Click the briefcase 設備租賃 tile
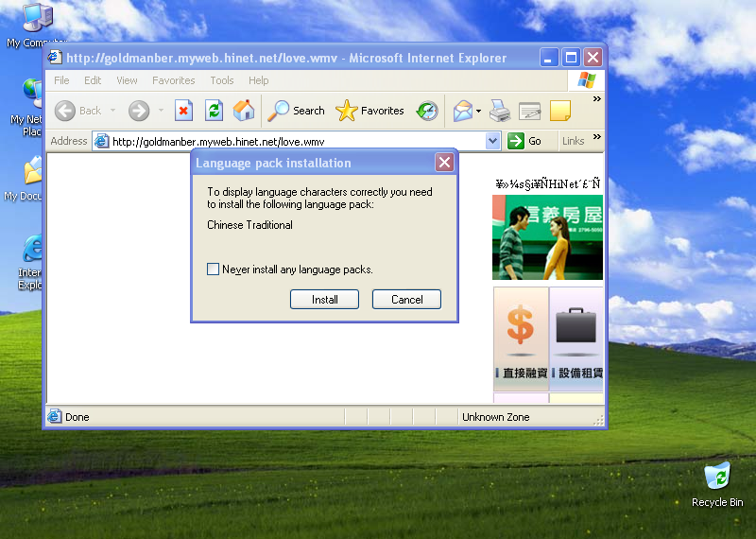 [576, 339]
